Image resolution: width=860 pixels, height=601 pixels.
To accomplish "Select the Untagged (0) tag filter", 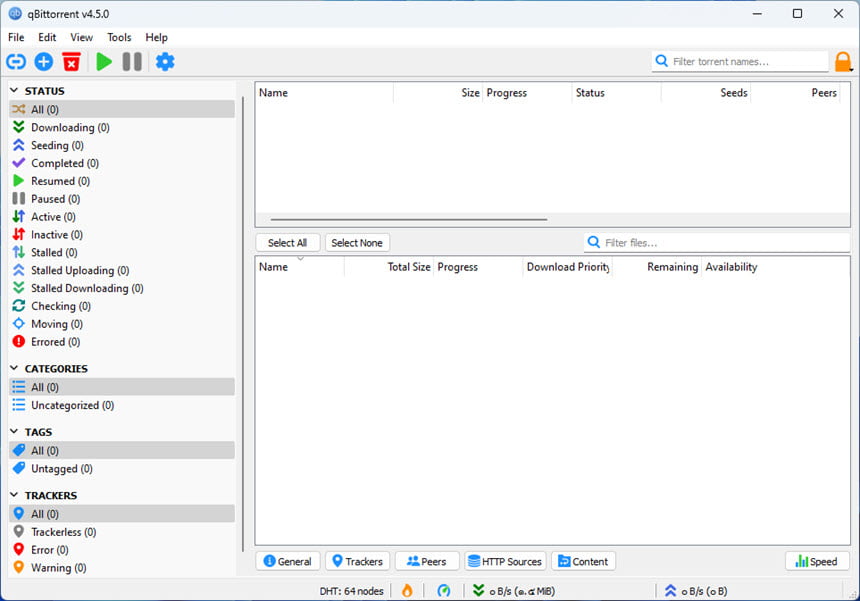I will (x=122, y=469).
